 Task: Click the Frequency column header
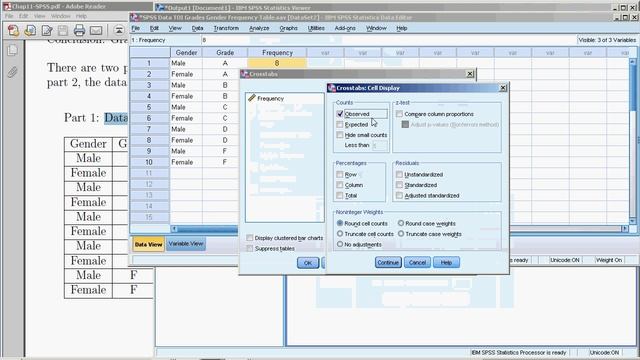[x=277, y=53]
